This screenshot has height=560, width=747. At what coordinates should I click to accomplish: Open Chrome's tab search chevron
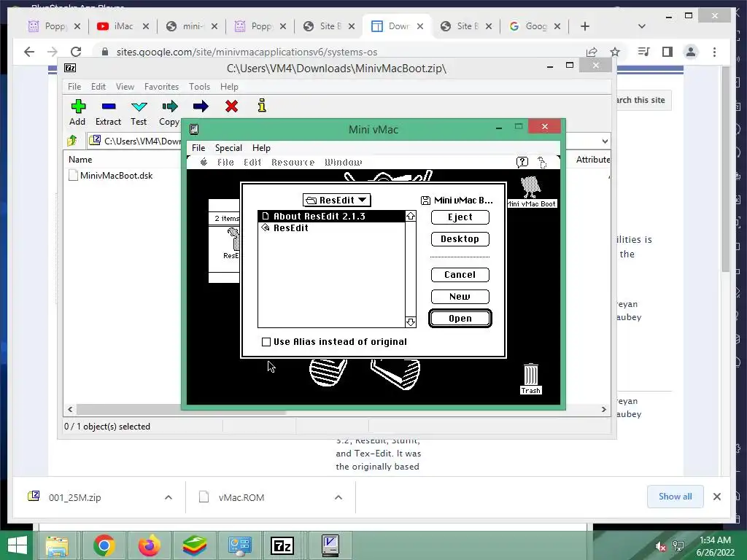click(x=642, y=26)
